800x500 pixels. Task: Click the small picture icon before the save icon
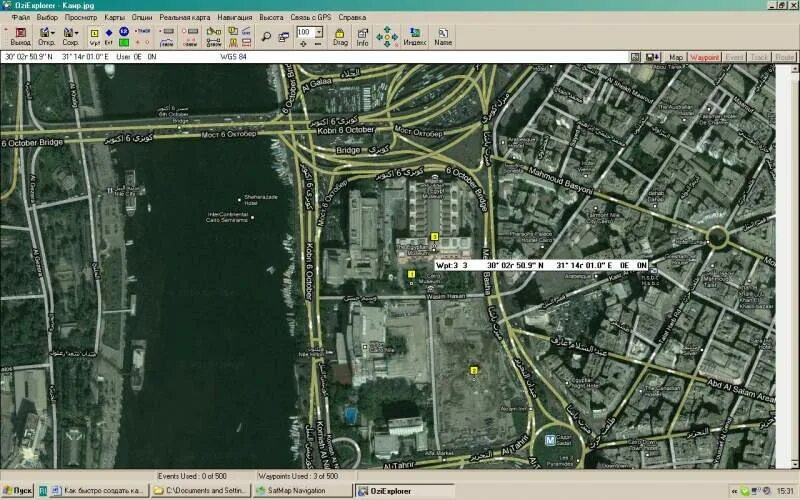click(x=636, y=57)
